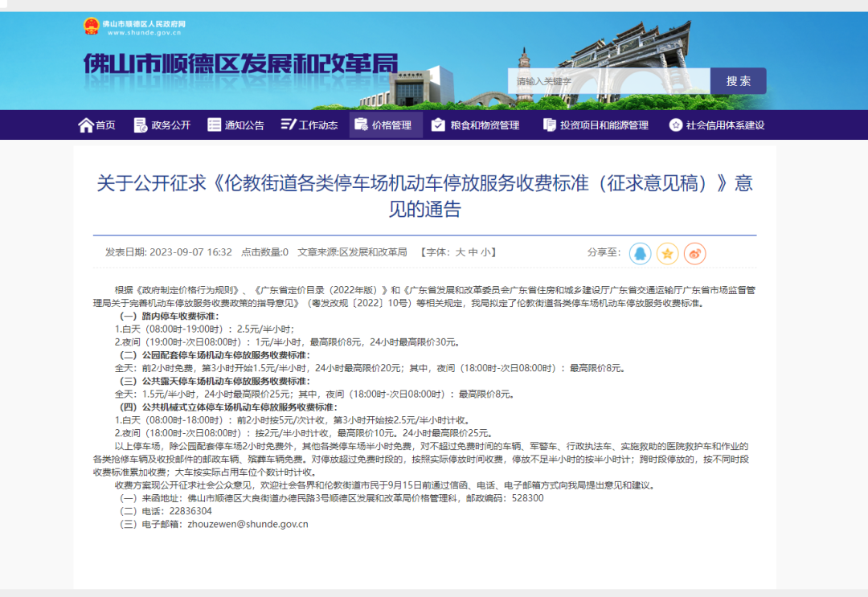Viewport: 868px width, 597px height.
Task: Open the 通知公告 navigation tab
Action: pyautogui.click(x=244, y=125)
